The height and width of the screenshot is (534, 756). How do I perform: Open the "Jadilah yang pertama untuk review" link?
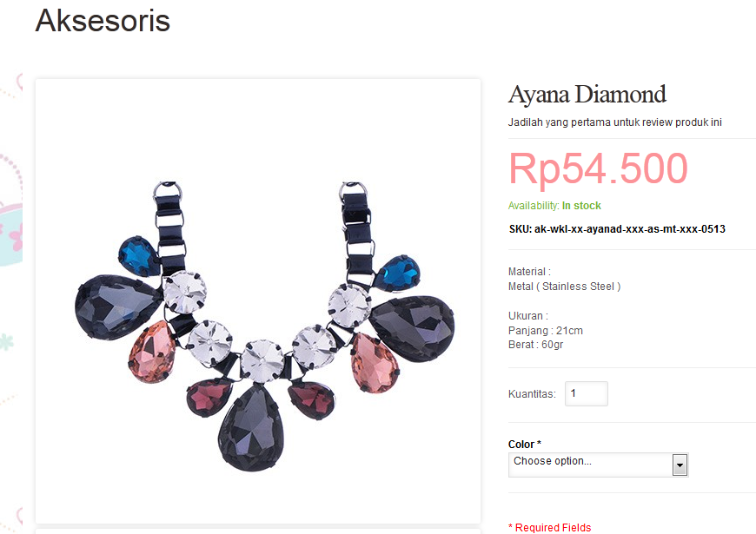(614, 122)
